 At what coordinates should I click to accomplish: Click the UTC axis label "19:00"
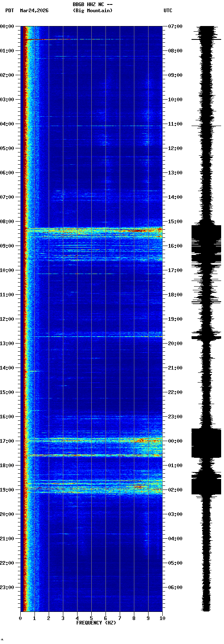pyautogui.click(x=175, y=319)
